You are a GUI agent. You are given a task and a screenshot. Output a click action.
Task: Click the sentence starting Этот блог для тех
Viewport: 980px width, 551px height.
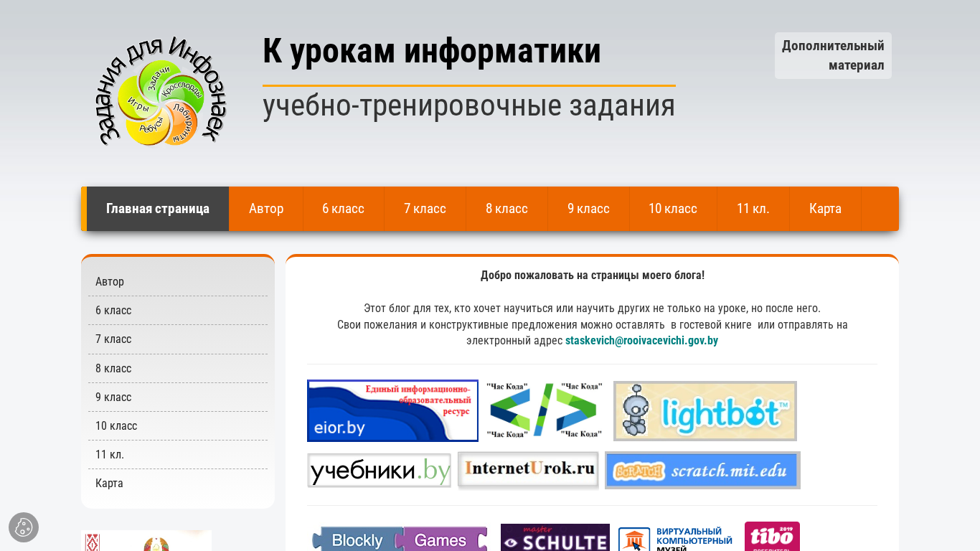[592, 309]
